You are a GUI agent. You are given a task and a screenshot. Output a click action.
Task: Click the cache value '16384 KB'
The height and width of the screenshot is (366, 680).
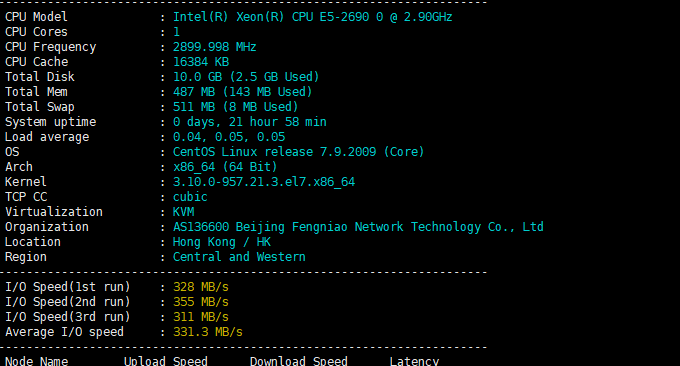[201, 62]
